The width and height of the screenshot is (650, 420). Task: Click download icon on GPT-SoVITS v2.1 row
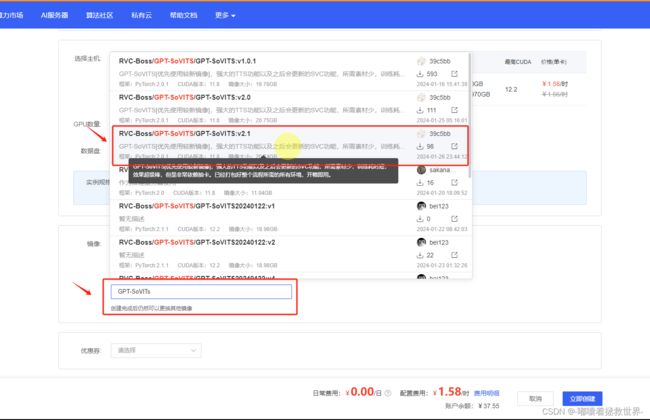pyautogui.click(x=420, y=147)
